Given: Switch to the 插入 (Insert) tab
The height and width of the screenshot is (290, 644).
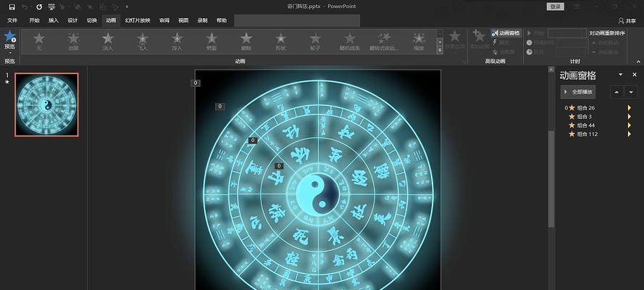Looking at the screenshot, I should coord(54,20).
